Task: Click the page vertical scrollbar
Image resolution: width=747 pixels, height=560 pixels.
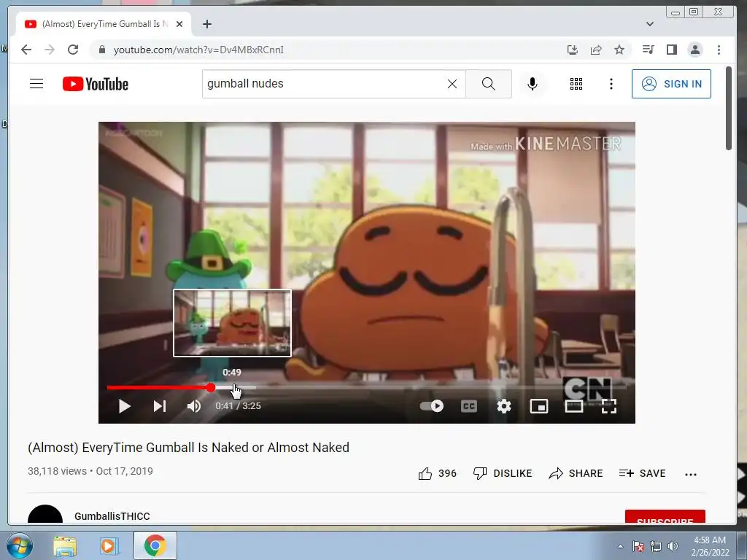Action: click(729, 109)
